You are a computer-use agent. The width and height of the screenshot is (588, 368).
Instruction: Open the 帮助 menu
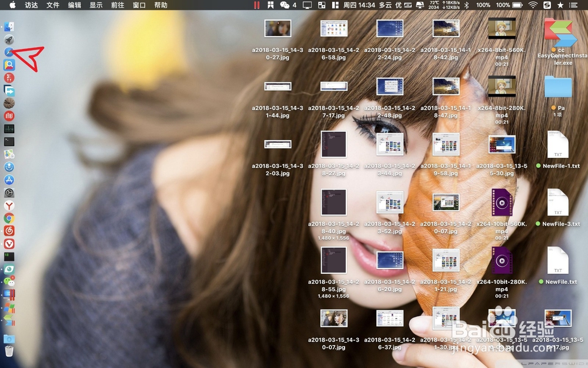(x=161, y=5)
